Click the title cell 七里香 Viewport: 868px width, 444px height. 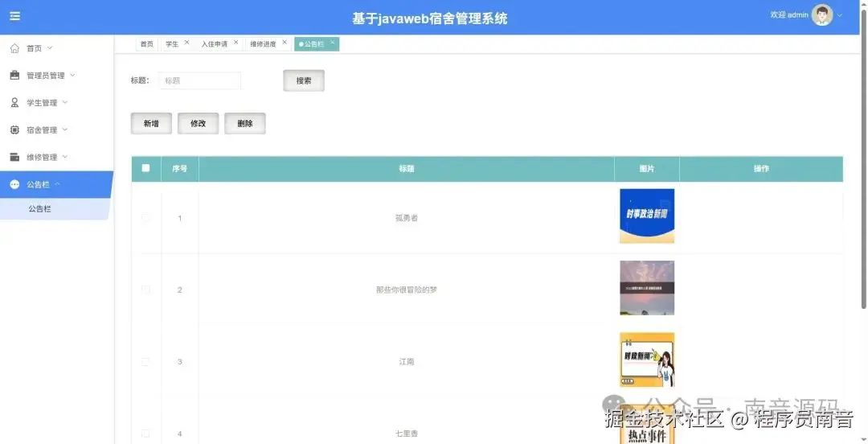point(407,434)
